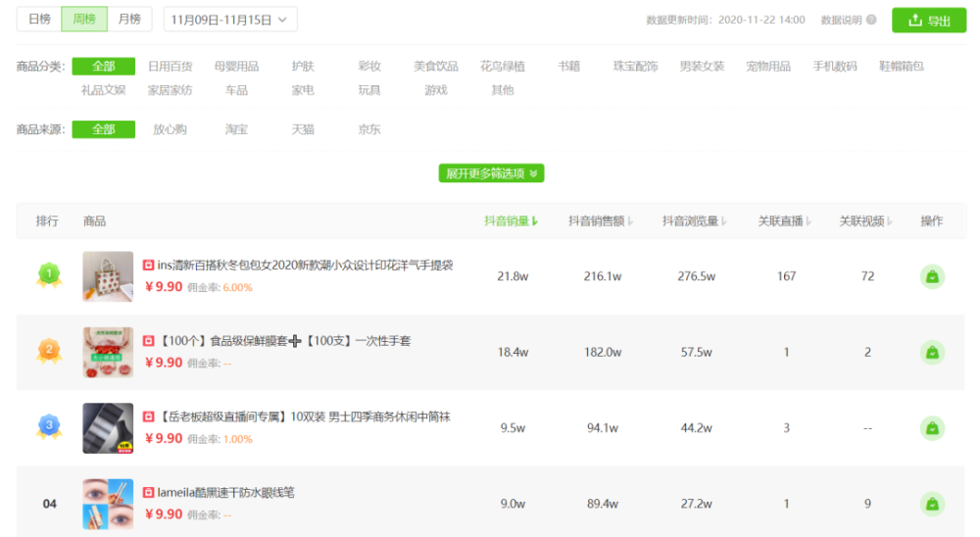The height and width of the screenshot is (537, 980).
Task: Select 淘宝 as product source filter
Action: click(x=236, y=129)
